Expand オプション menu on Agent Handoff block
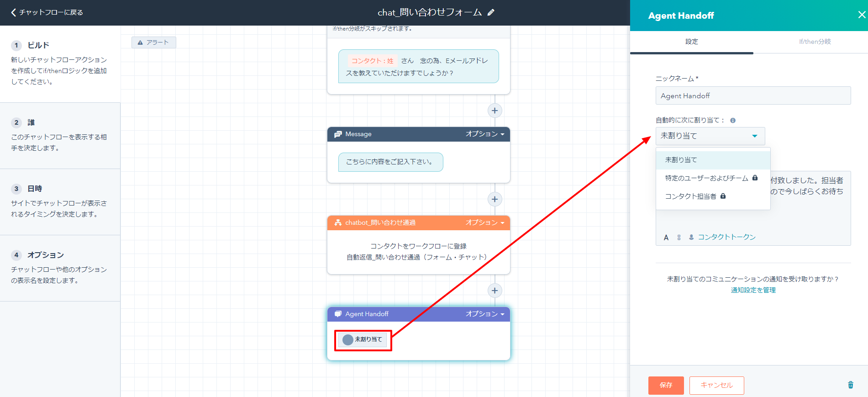Screen dimensions: 868x397 (484, 314)
